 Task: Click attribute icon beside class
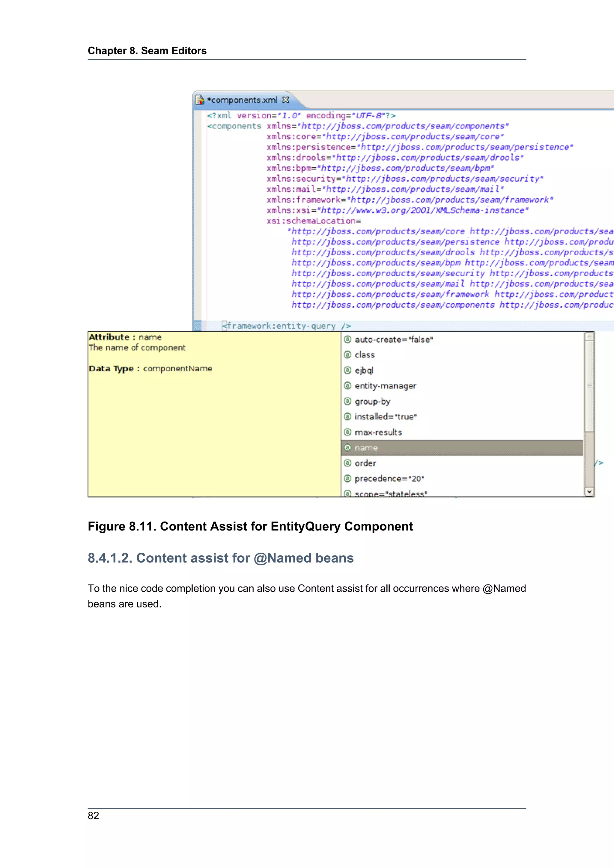347,355
